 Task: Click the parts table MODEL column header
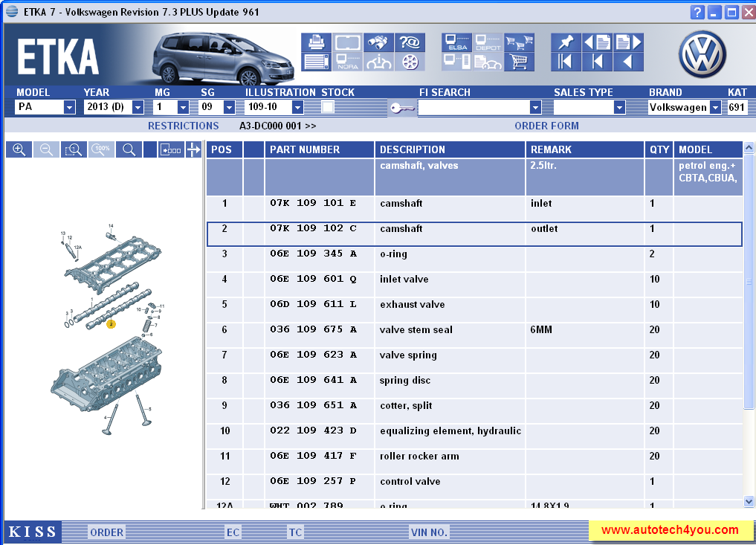[x=708, y=149]
